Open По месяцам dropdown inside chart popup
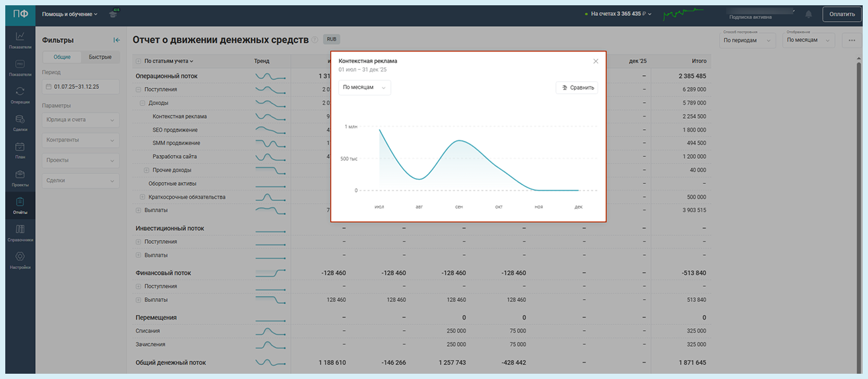This screenshot has width=868, height=379. [364, 88]
